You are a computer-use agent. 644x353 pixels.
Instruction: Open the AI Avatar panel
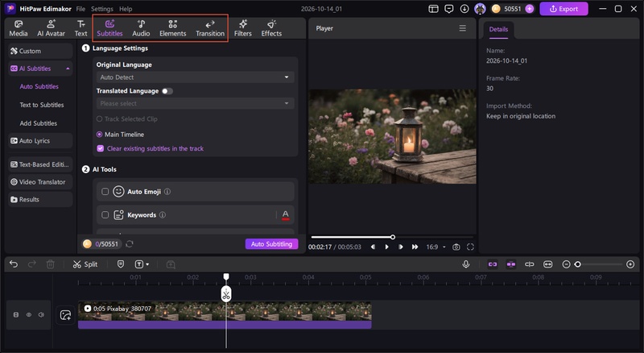point(51,28)
